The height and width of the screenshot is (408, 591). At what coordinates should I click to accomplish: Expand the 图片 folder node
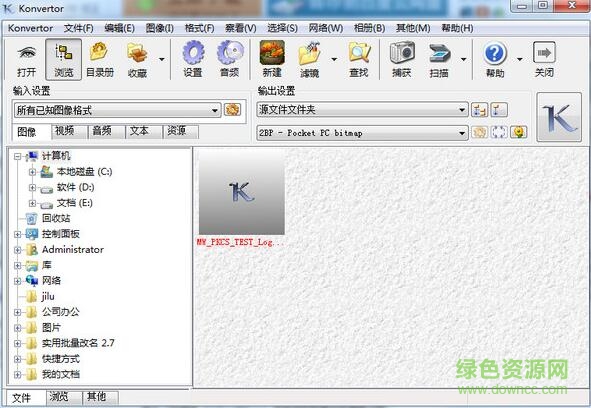point(17,328)
